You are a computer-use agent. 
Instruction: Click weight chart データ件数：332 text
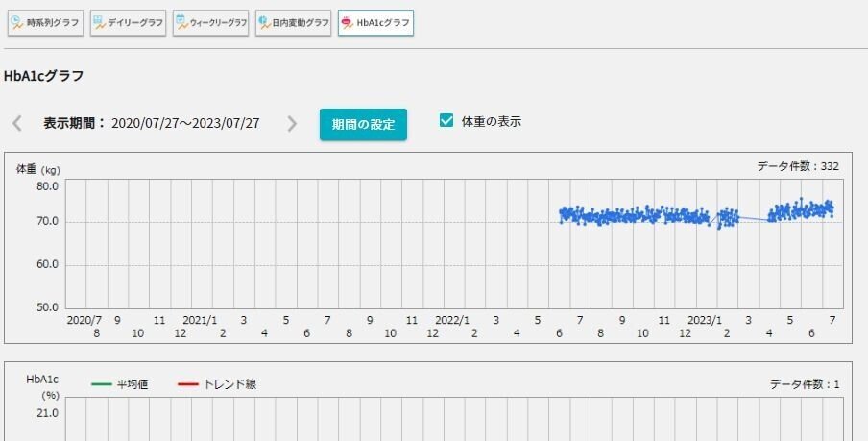point(798,166)
